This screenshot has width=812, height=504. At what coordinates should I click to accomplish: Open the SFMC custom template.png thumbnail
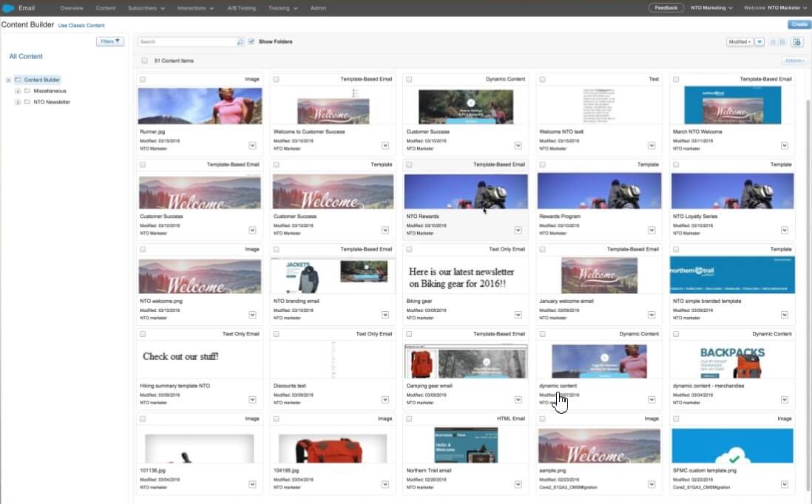tap(732, 446)
